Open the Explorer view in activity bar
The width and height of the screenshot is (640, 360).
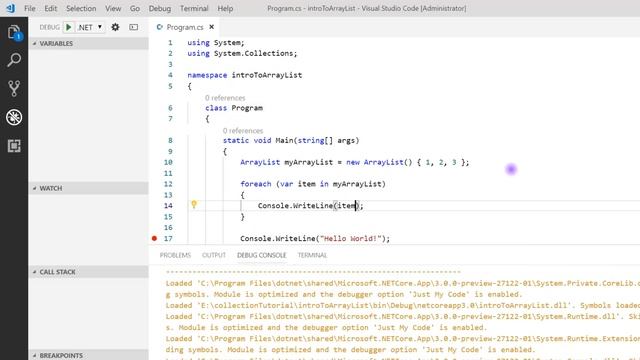pyautogui.click(x=14, y=32)
